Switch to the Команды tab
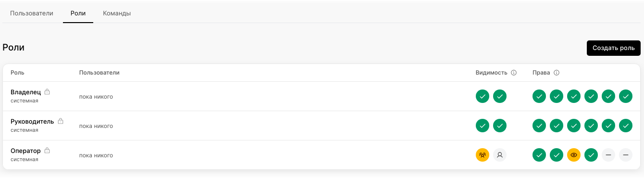 point(117,13)
